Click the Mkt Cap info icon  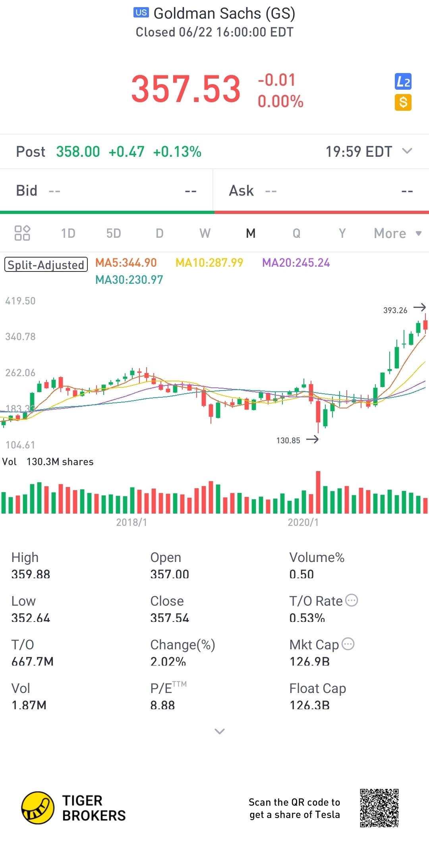(348, 644)
